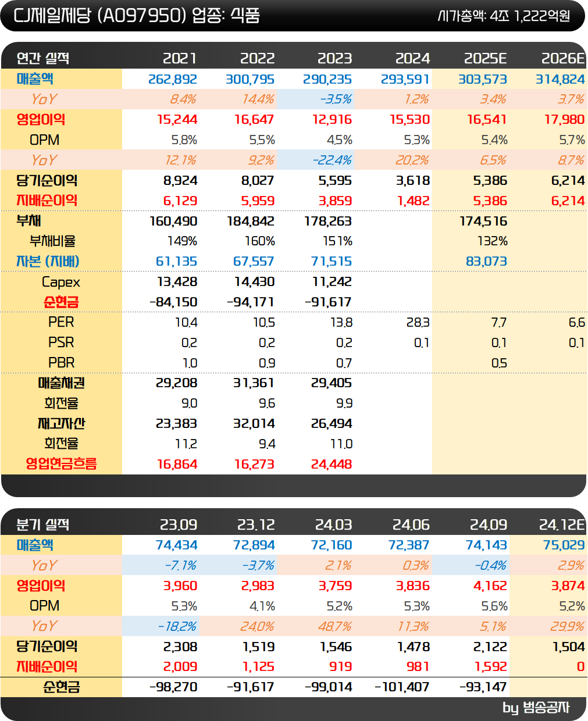The image size is (588, 721).
Task: Select the 2021 column header
Action: coord(180,58)
